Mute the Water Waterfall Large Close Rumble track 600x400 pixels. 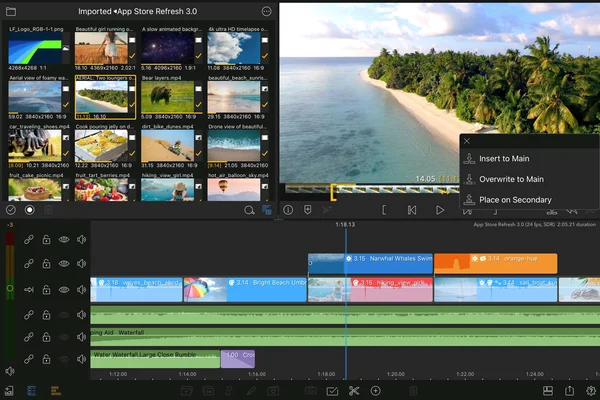click(x=81, y=359)
